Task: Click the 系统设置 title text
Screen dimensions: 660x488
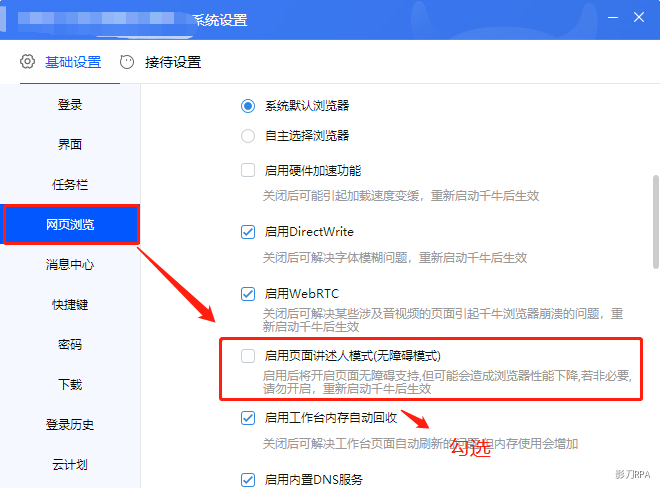Action: tap(220, 20)
